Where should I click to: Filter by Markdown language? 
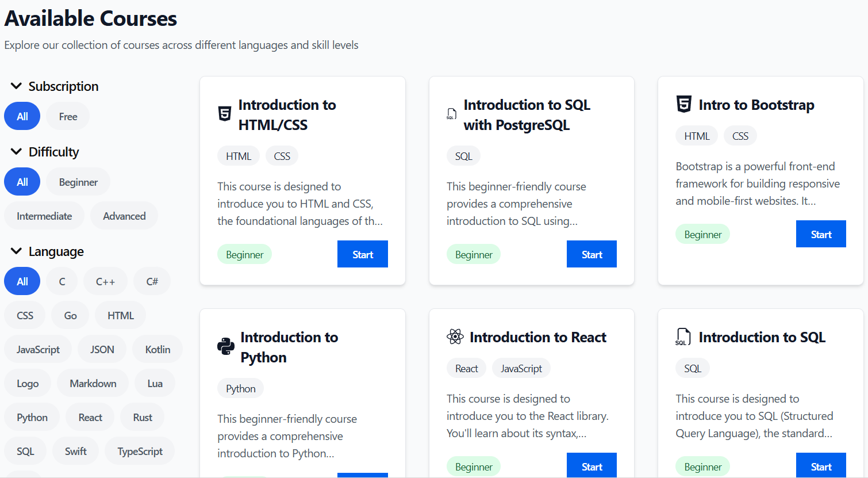pyautogui.click(x=93, y=383)
